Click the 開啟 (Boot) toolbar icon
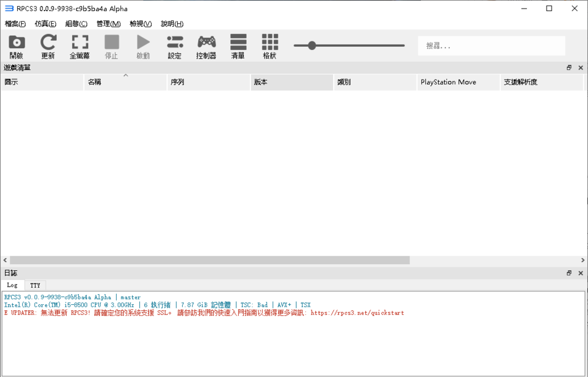This screenshot has height=377, width=588. [16, 45]
